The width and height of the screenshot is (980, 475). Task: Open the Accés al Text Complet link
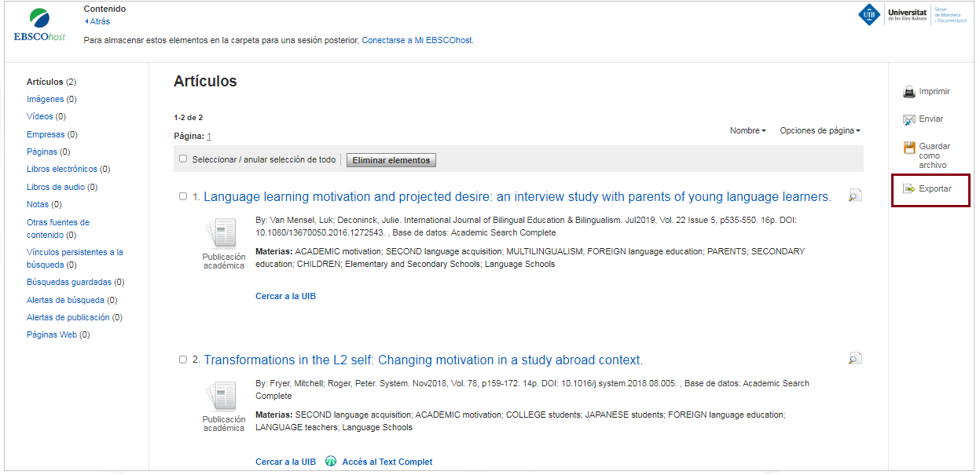387,462
